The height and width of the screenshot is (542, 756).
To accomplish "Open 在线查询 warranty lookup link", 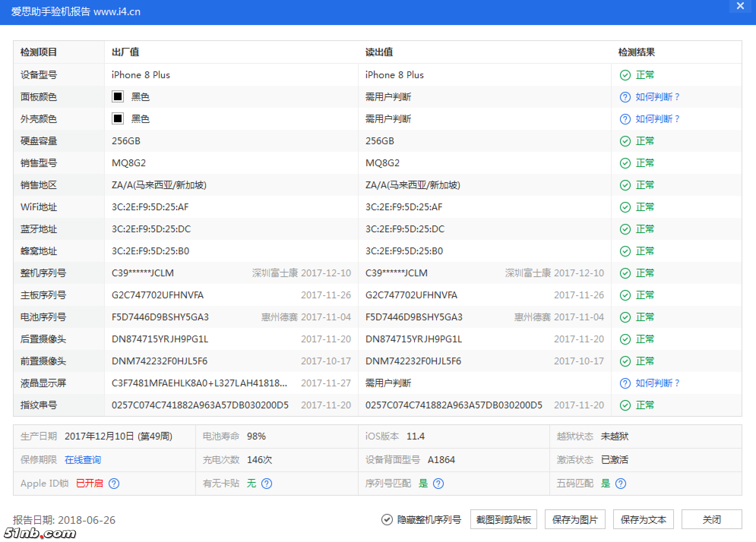I will 83,460.
